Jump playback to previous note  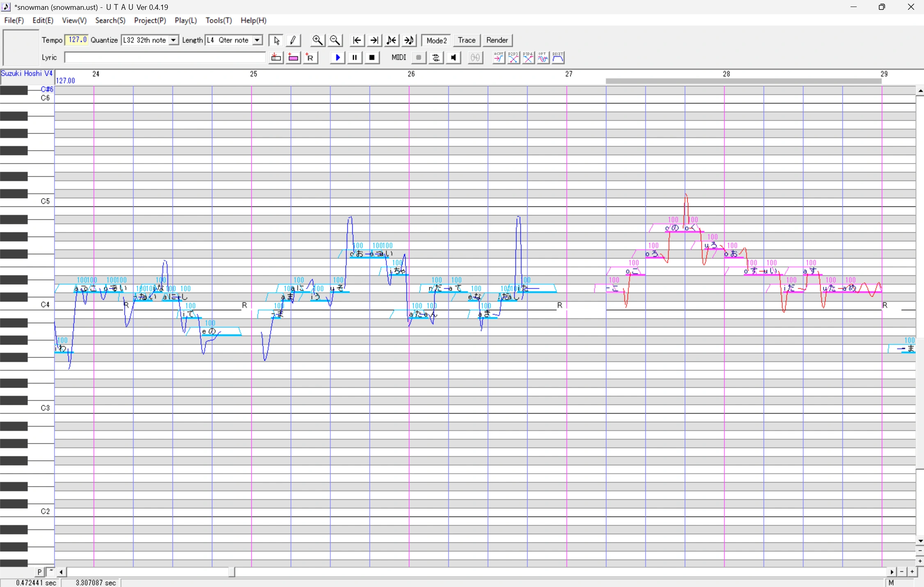pyautogui.click(x=391, y=40)
